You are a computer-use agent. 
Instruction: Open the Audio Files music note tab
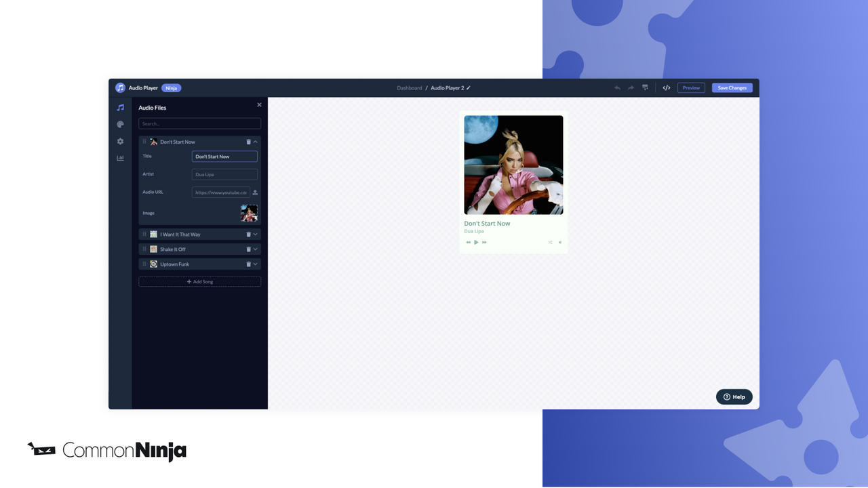coord(120,107)
